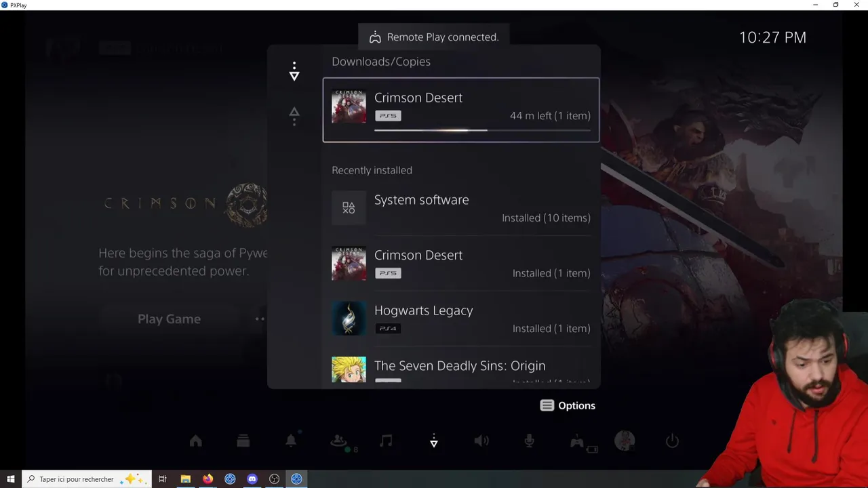Screen dimensions: 868x488
Task: Select Downloads/Uploads icon in control center
Action: click(434, 441)
